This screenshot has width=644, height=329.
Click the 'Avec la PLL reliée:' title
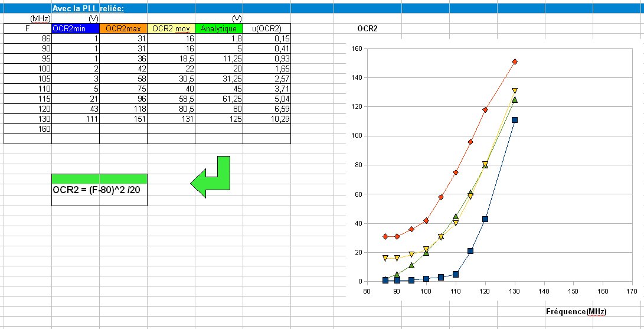click(87, 9)
